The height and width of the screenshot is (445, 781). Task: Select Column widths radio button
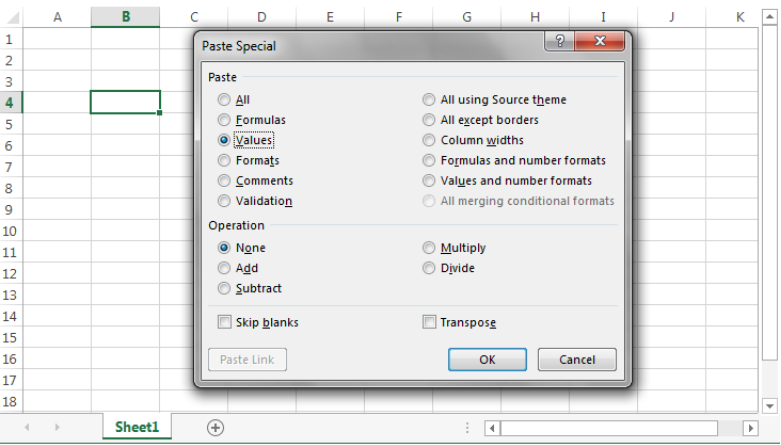tap(429, 140)
